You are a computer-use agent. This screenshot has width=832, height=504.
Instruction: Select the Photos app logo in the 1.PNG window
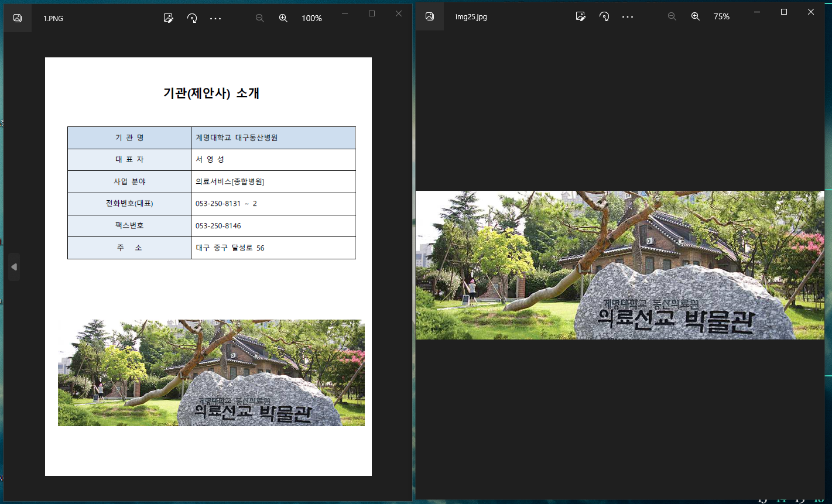pos(17,17)
